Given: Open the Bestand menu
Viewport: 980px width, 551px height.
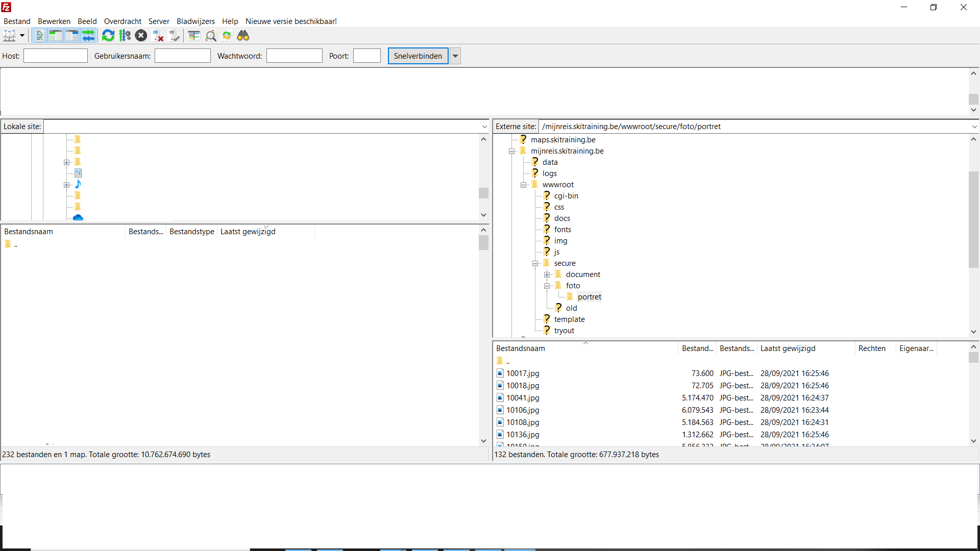Looking at the screenshot, I should (x=17, y=21).
